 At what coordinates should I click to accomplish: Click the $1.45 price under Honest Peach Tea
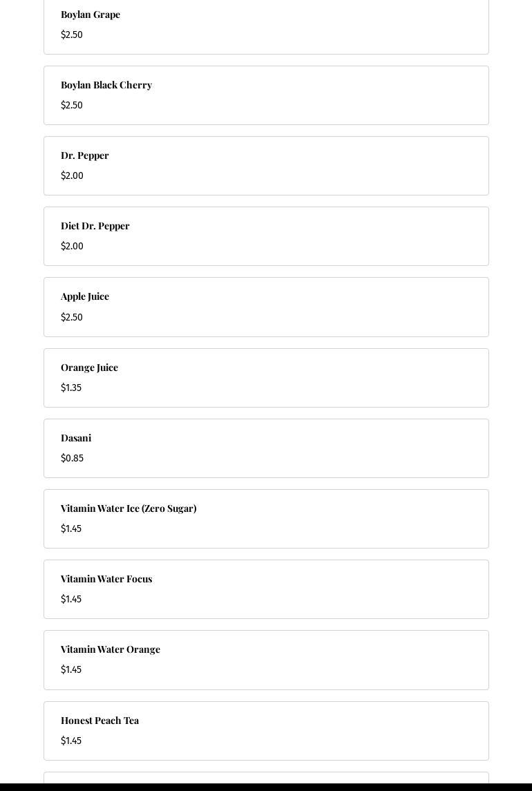pos(71,741)
